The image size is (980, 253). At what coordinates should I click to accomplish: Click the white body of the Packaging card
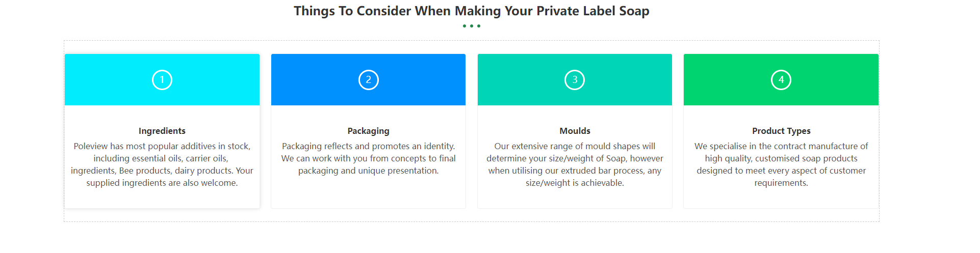pyautogui.click(x=368, y=194)
